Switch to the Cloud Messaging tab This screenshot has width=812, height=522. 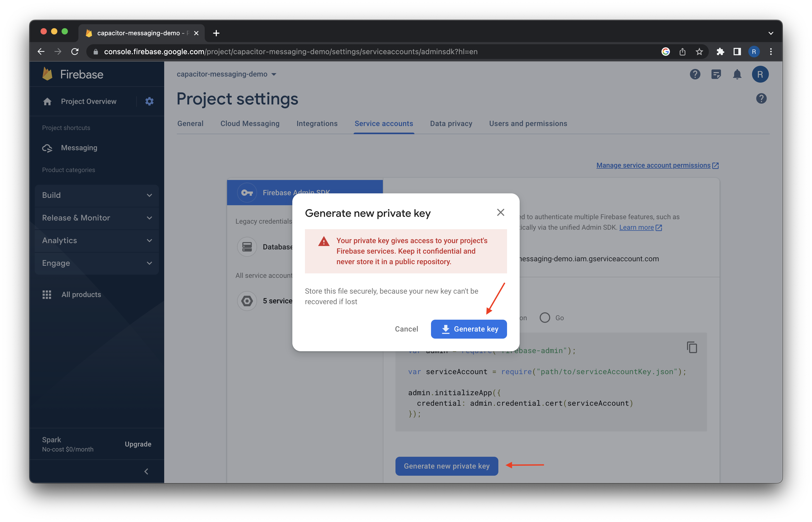pyautogui.click(x=250, y=123)
